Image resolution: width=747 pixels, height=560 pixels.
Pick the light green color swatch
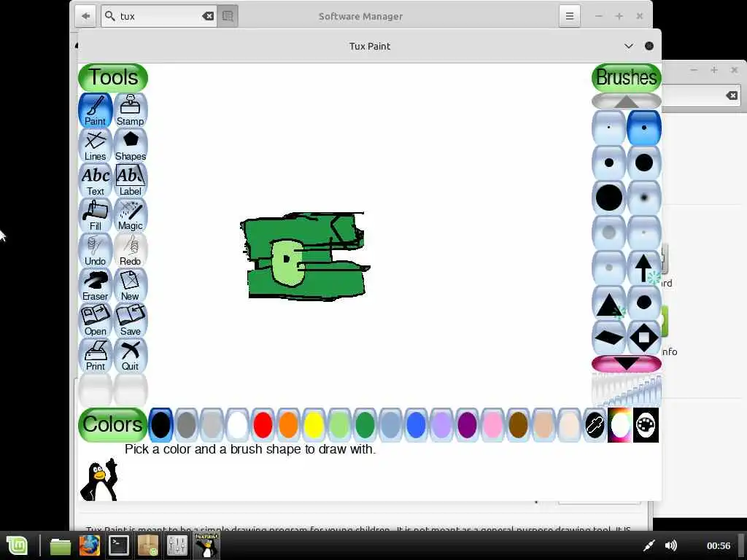click(x=339, y=425)
